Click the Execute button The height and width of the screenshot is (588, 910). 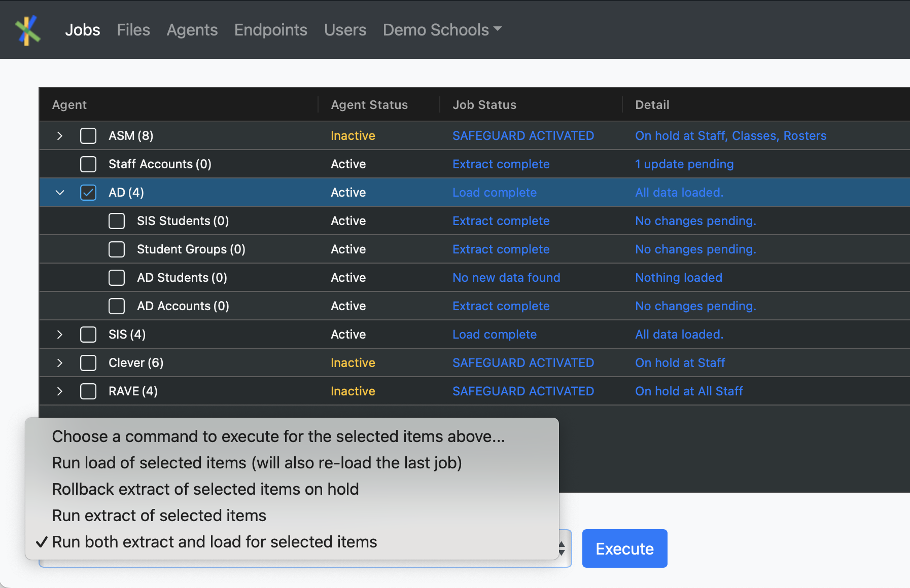pos(624,548)
